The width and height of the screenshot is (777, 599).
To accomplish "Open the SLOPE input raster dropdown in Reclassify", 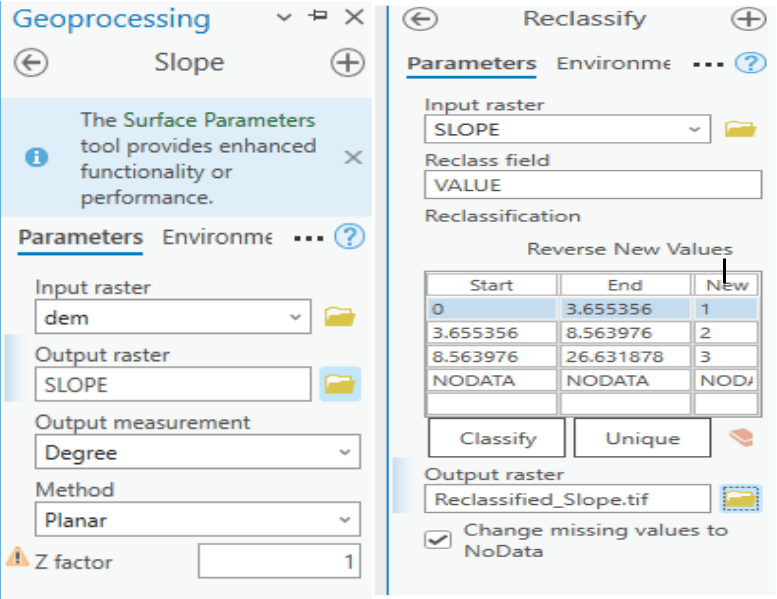I will 568,129.
